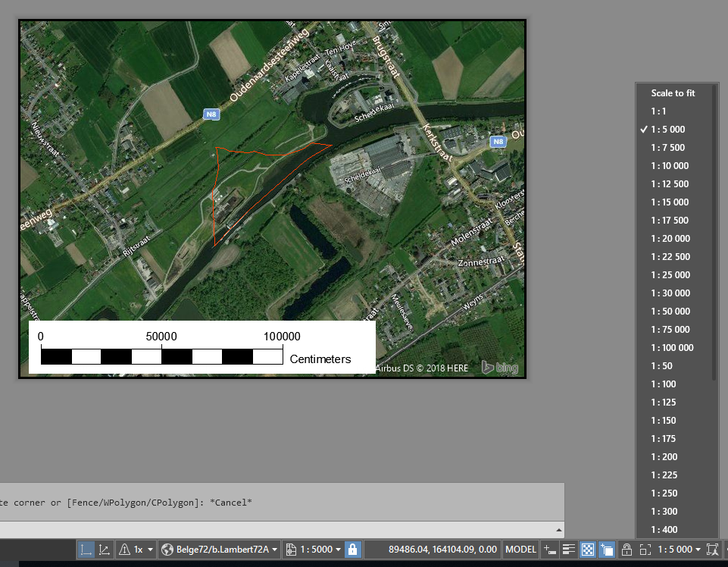The height and width of the screenshot is (567, 728).
Task: Click the isometric drafting icon at far left
Action: click(86, 549)
